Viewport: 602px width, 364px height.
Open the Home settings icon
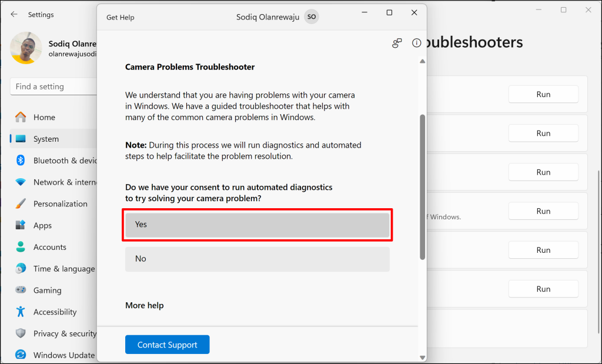click(x=21, y=117)
